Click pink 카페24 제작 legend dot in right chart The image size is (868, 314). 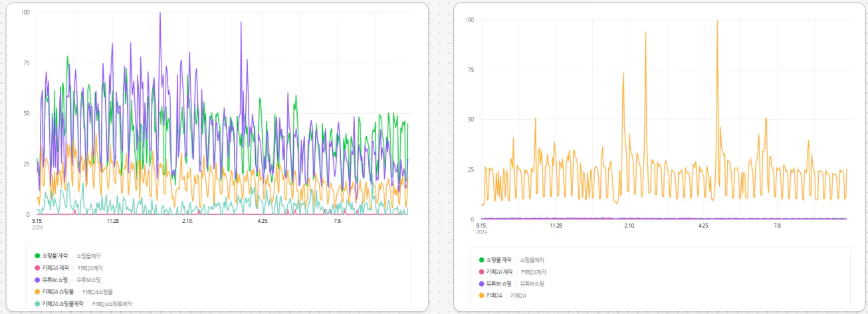click(482, 271)
